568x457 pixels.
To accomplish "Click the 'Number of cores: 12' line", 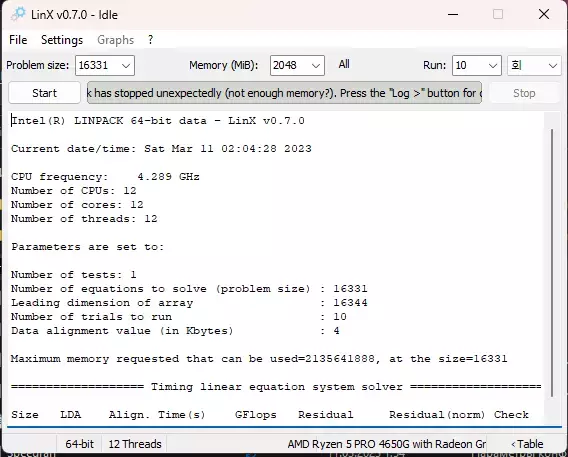I will pos(77,205).
